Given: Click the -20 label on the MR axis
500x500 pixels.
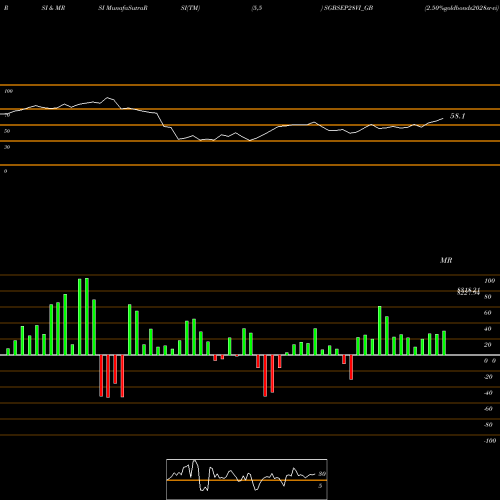Looking at the screenshot, I should click(x=488, y=377).
